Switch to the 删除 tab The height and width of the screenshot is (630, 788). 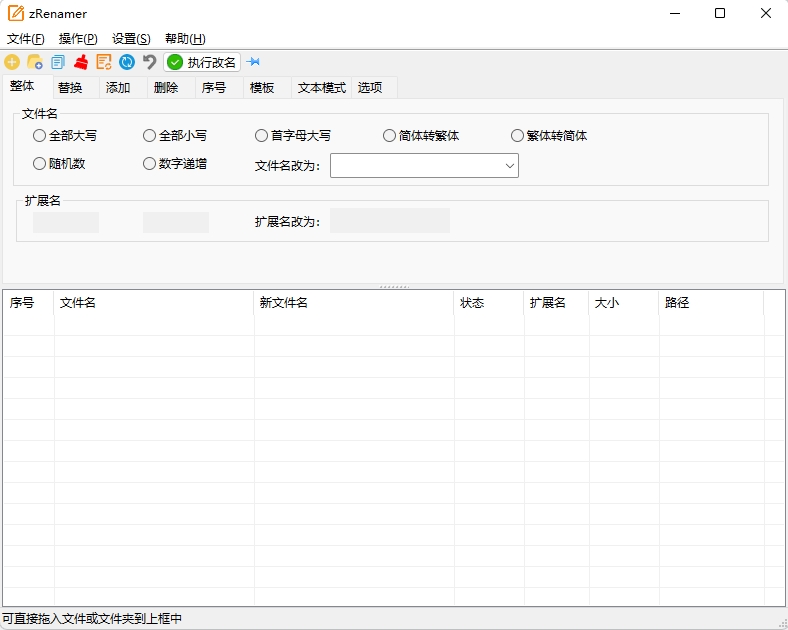(171, 88)
